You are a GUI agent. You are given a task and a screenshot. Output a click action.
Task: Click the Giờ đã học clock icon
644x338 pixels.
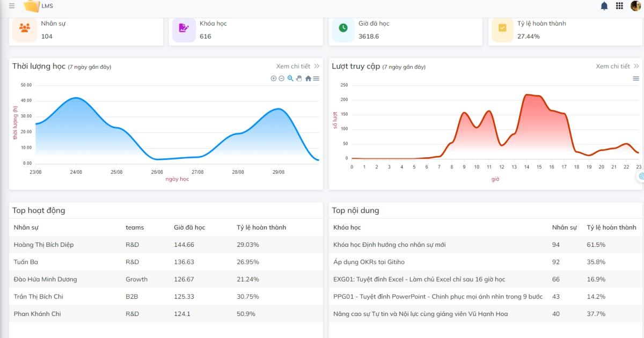[x=343, y=28]
